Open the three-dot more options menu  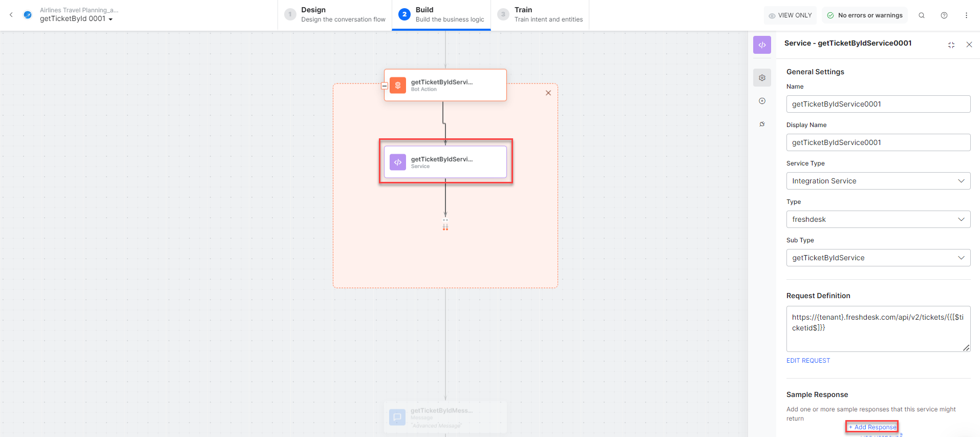[x=966, y=15]
